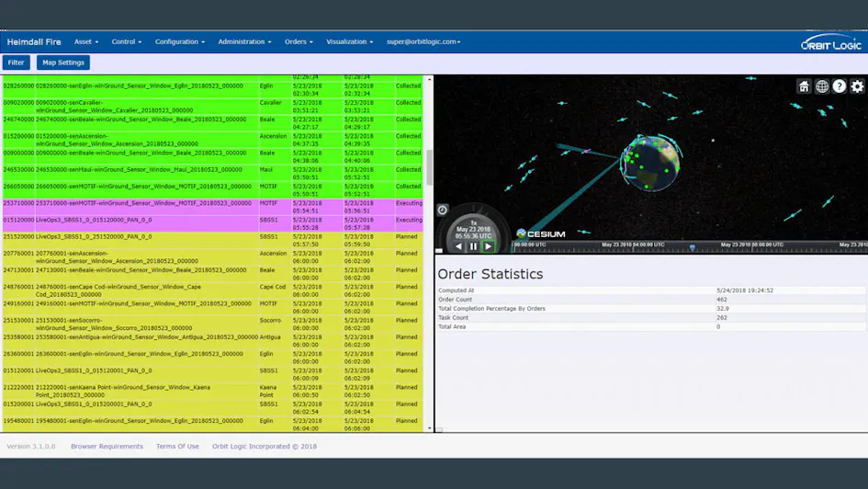The height and width of the screenshot is (489, 868).
Task: Click the task list scroll down arrow
Action: pyautogui.click(x=429, y=428)
